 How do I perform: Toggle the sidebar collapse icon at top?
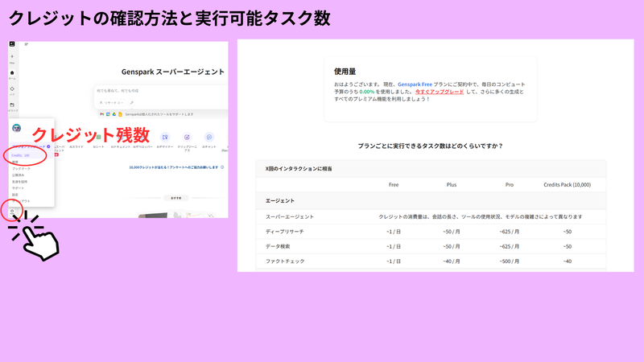tap(27, 44)
